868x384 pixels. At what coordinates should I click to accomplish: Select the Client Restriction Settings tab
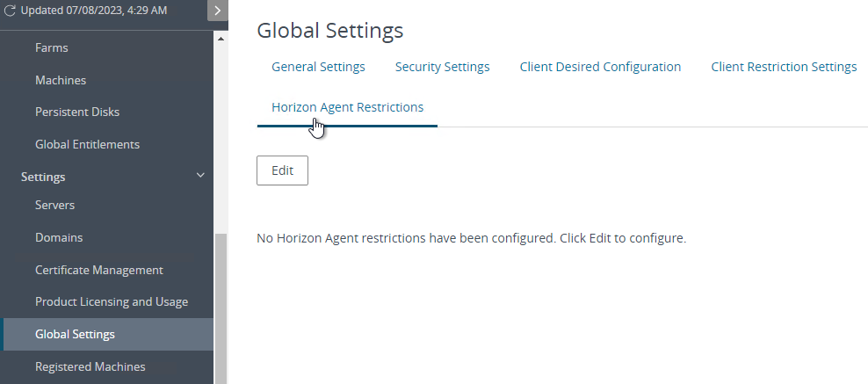784,67
